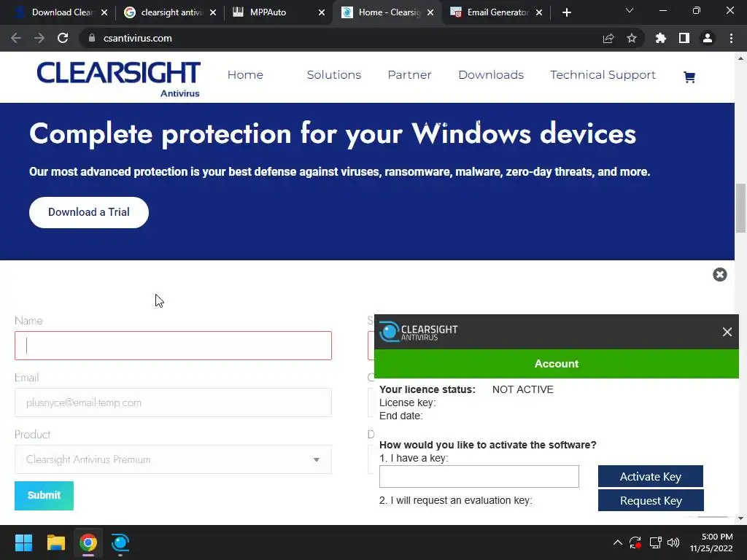This screenshot has width=747, height=560.
Task: Click the sync status tray icon
Action: (x=635, y=542)
